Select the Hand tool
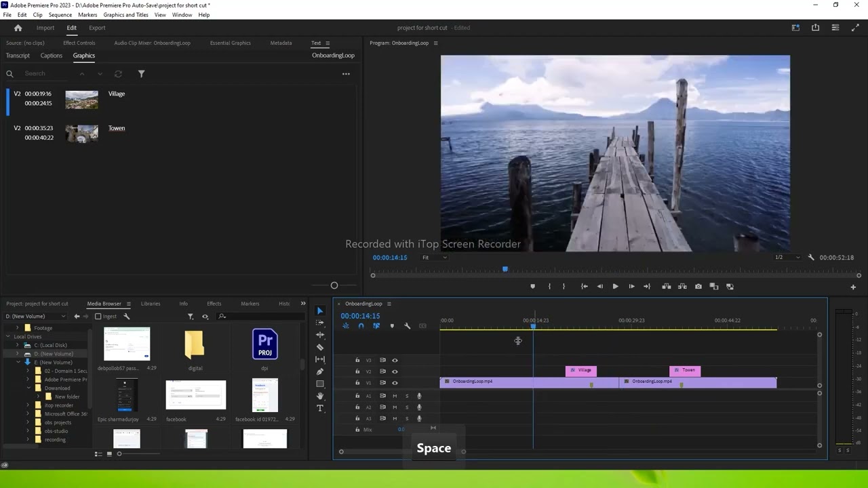This screenshot has height=488, width=868. (x=320, y=396)
